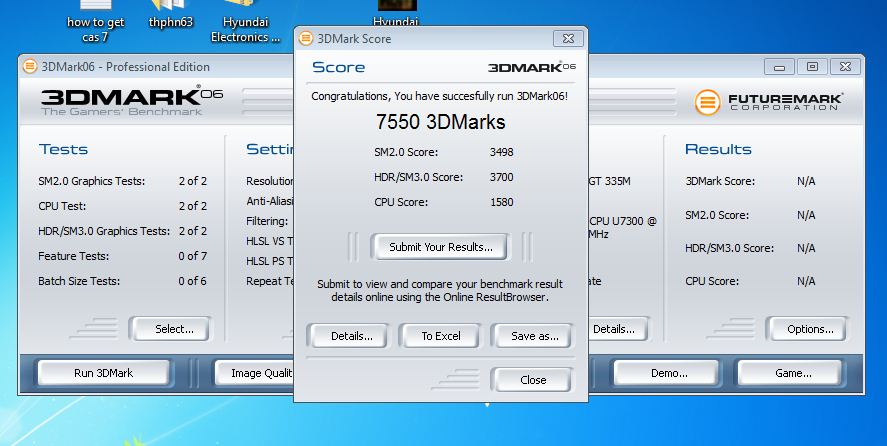Click 'Batch Size Tests:' label
Viewport: 887px width, 446px height.
[79, 281]
